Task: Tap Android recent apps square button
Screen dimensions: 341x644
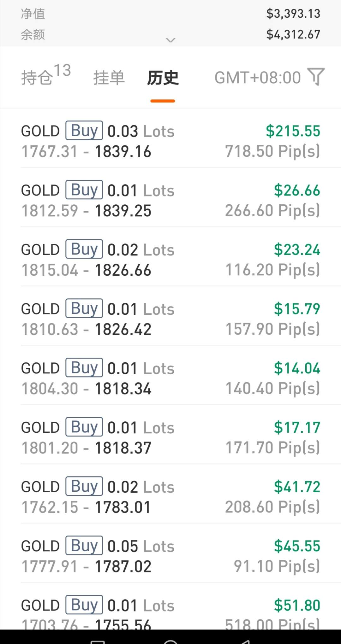Action: click(97, 641)
